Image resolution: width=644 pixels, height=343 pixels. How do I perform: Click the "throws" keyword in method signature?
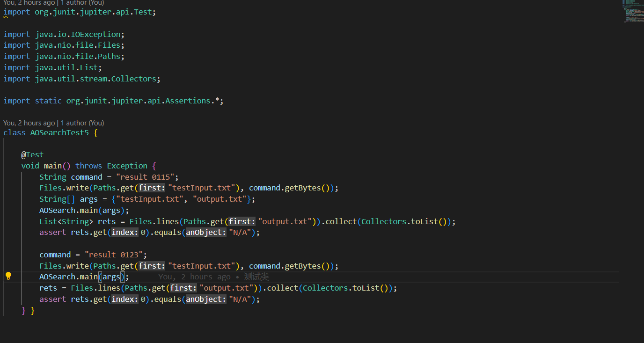point(88,166)
